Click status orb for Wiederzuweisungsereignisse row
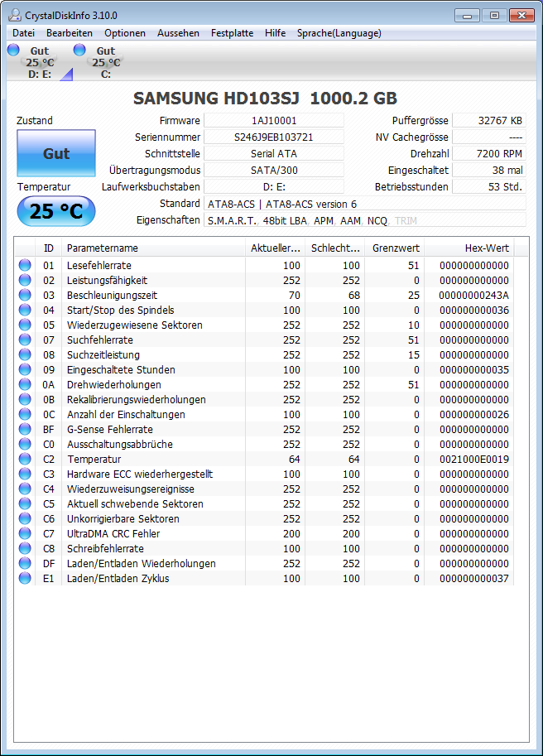This screenshot has height=756, width=543. coord(25,489)
